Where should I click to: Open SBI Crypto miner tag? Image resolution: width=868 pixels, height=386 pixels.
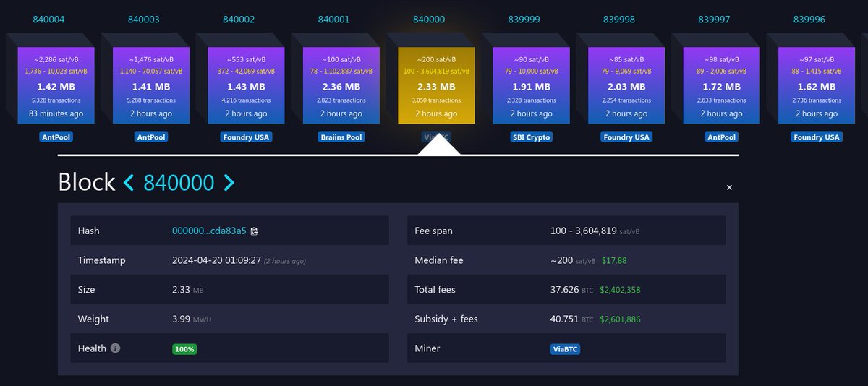click(x=531, y=137)
